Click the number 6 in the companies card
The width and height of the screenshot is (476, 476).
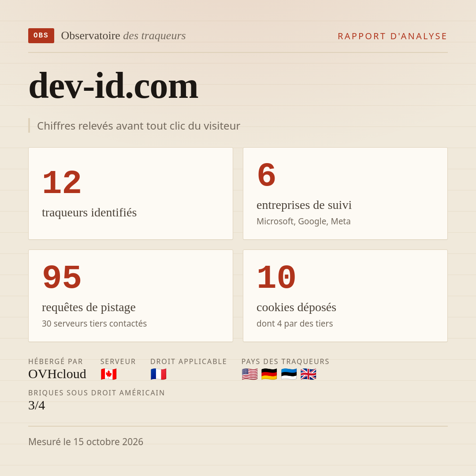[x=266, y=175]
